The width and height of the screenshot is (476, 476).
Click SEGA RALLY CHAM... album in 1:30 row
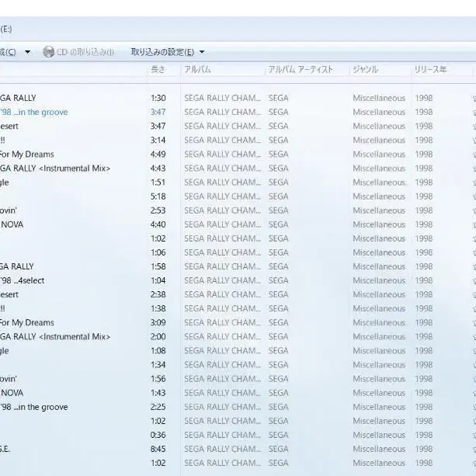(x=223, y=98)
